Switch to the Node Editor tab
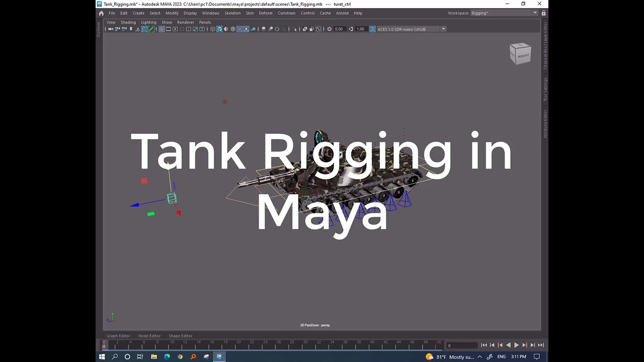The height and width of the screenshot is (362, 644). point(149,336)
